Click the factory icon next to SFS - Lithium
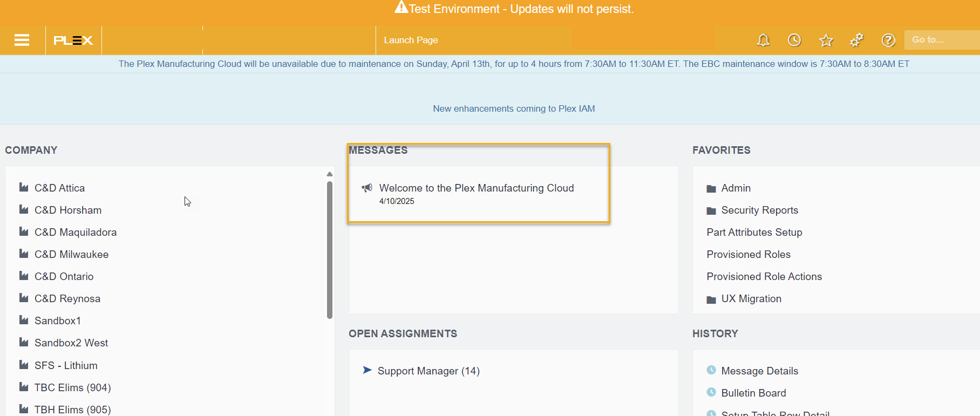The image size is (980, 416). [x=24, y=365]
